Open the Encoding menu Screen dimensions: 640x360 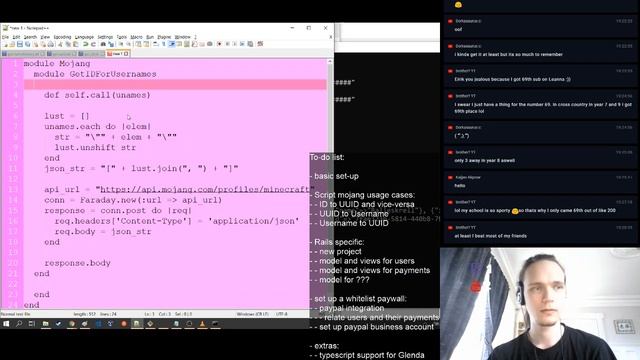point(62,37)
